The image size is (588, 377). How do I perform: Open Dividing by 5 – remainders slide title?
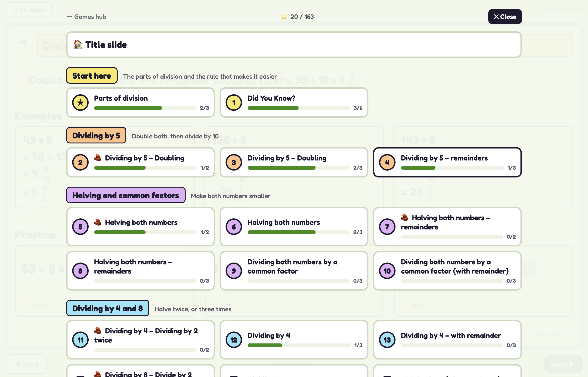(444, 158)
